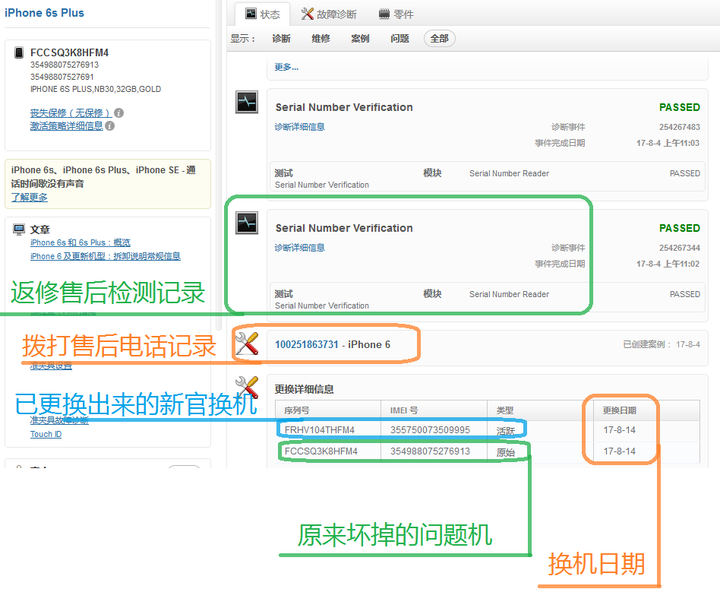Click the computer icon next to 文章

pyautogui.click(x=19, y=229)
